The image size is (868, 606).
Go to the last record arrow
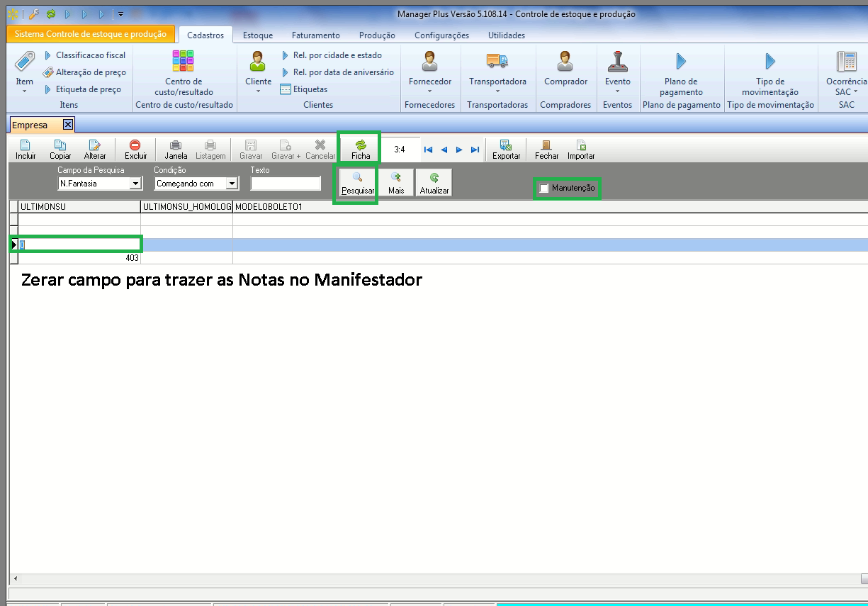pyautogui.click(x=475, y=150)
